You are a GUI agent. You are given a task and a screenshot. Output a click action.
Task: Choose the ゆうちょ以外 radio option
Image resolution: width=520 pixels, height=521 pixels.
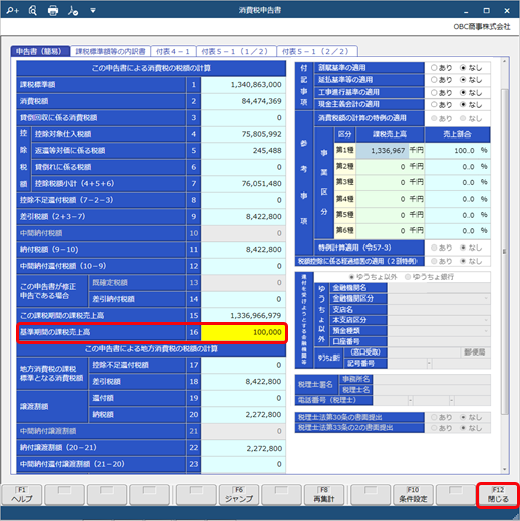pos(351,277)
